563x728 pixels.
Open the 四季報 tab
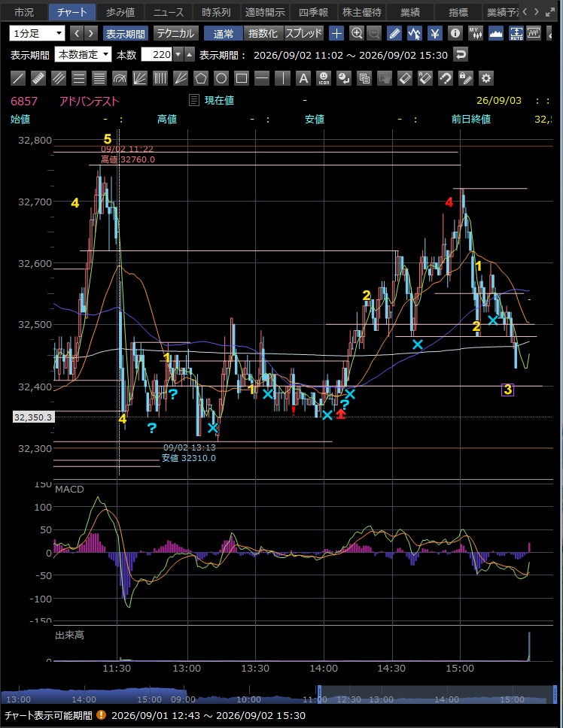(313, 12)
